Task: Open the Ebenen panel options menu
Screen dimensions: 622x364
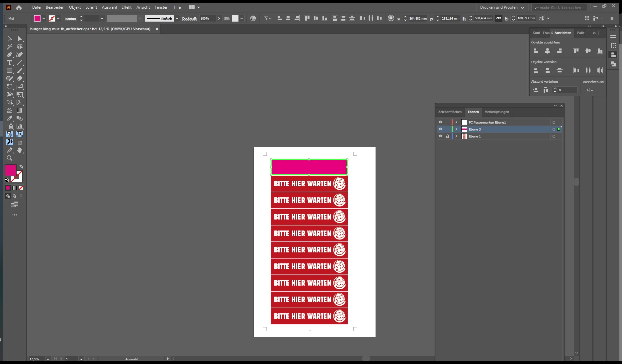Action: point(560,112)
